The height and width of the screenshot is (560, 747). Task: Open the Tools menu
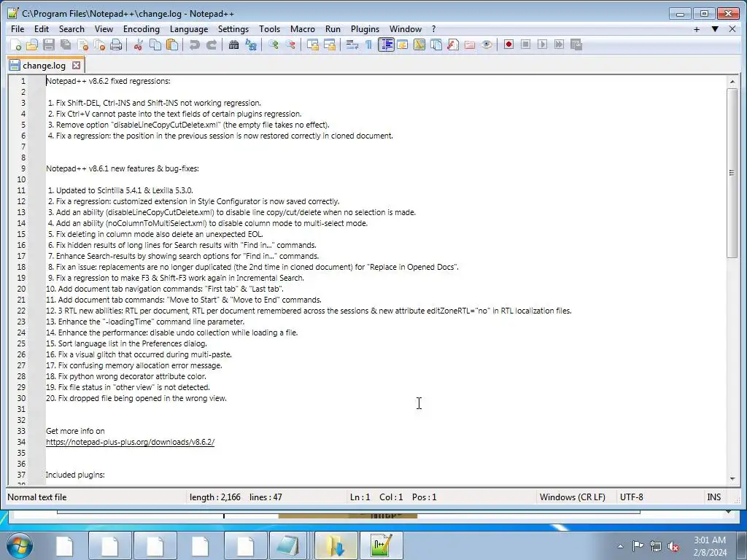[270, 29]
